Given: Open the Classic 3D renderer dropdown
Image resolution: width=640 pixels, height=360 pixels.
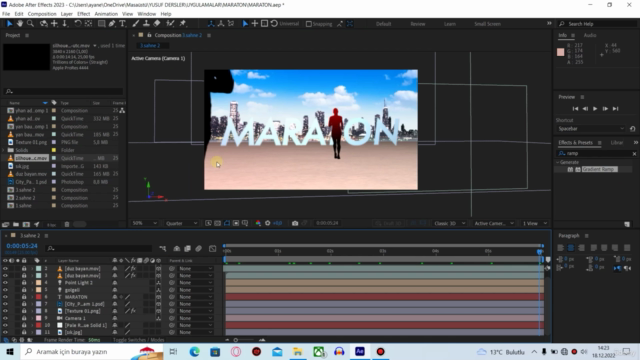Looking at the screenshot, I should [449, 223].
